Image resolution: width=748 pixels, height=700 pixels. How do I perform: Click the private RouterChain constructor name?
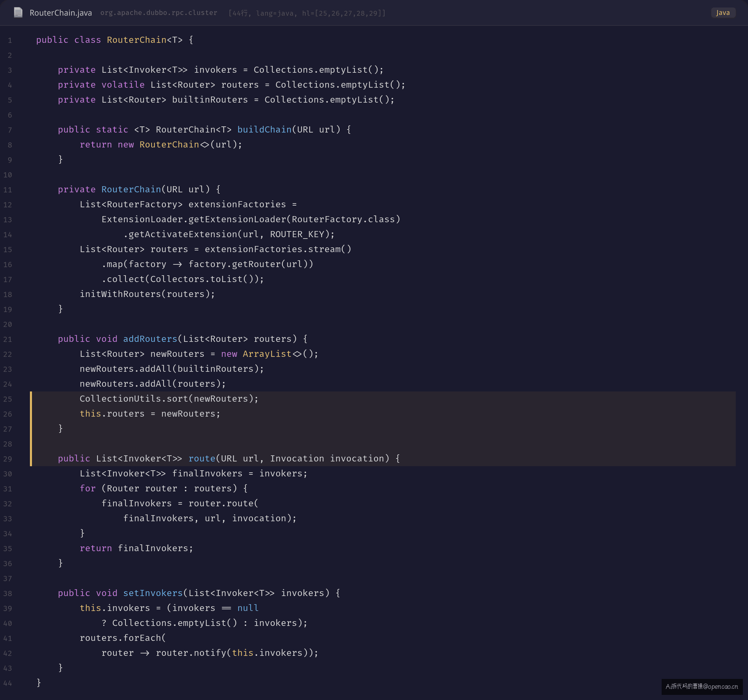pos(131,189)
